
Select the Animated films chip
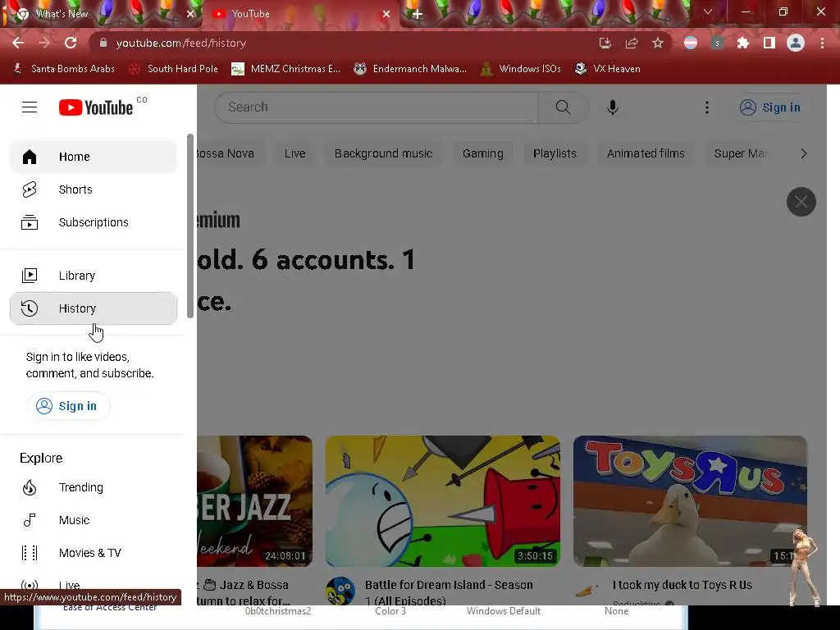click(646, 153)
